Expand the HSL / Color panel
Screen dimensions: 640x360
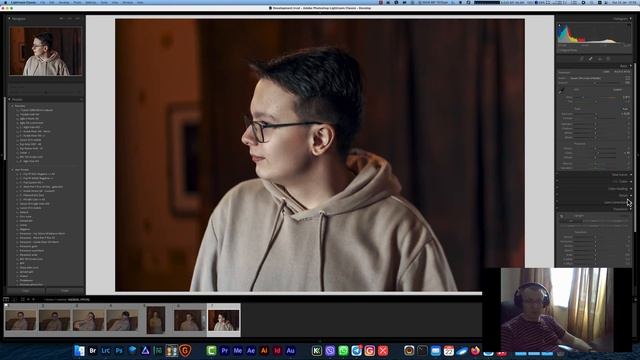click(x=631, y=181)
